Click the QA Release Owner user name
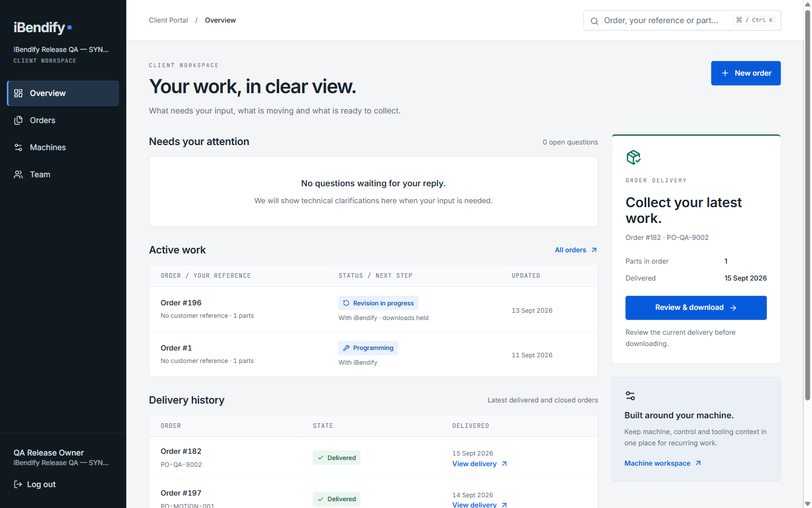The height and width of the screenshot is (508, 812). pyautogui.click(x=48, y=453)
